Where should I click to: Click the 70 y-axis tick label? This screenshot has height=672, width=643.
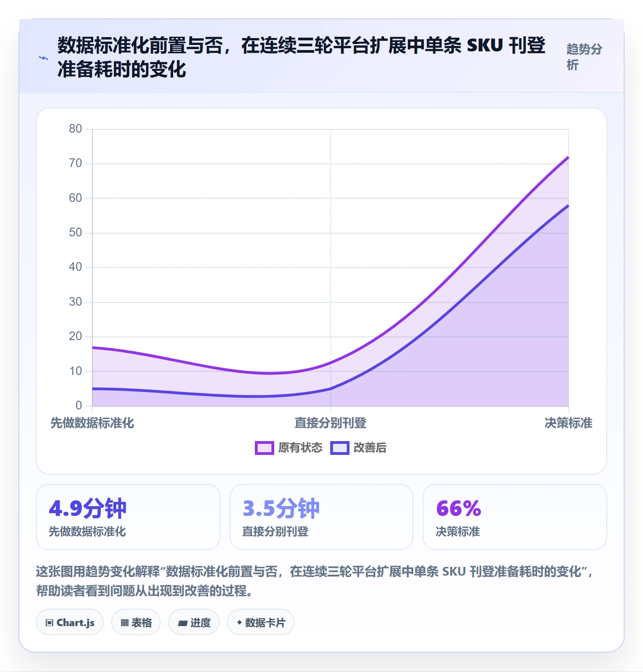pos(75,163)
